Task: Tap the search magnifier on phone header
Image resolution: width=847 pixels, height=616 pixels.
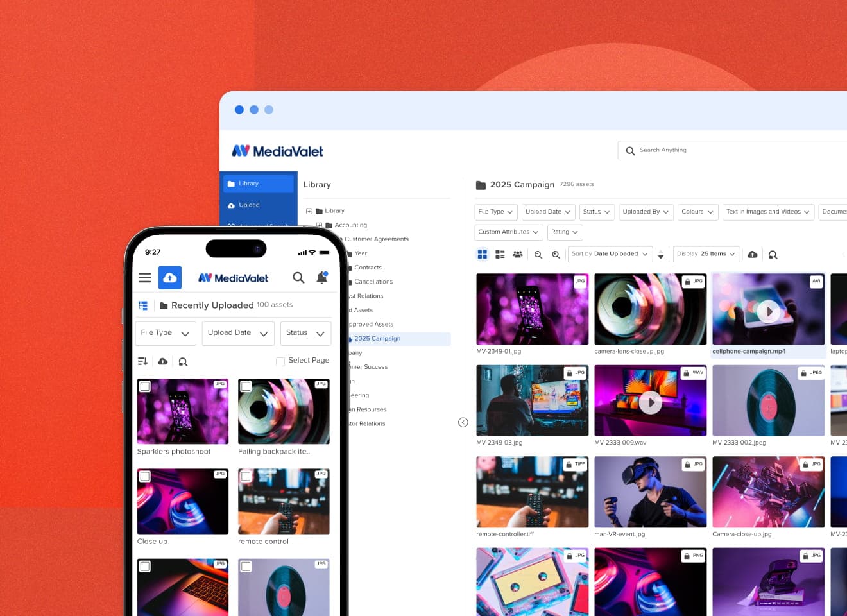Action: tap(298, 278)
